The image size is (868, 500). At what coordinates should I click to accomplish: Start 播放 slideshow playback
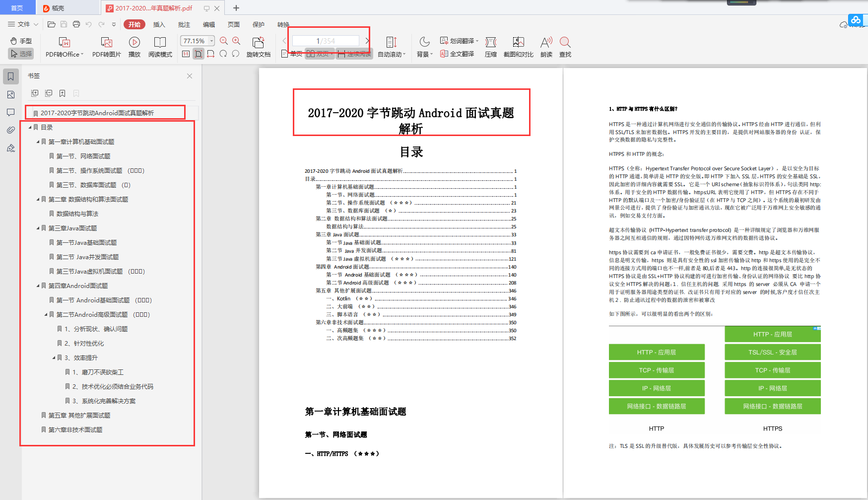(134, 47)
